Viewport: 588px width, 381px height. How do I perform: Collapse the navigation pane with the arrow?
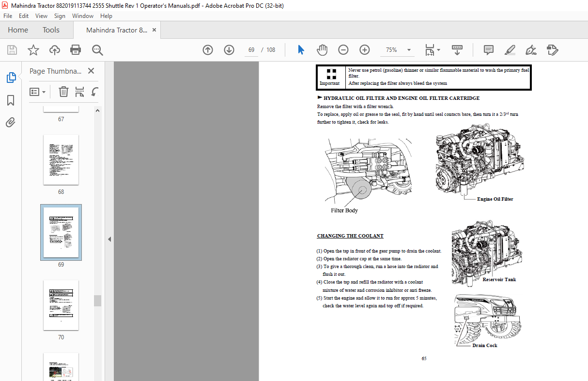point(109,239)
